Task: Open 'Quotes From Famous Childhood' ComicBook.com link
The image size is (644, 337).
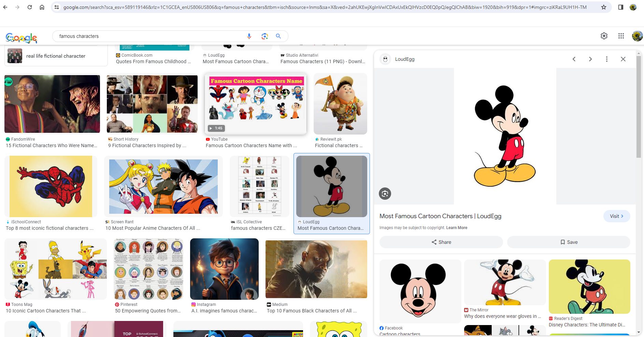Action: [x=153, y=61]
